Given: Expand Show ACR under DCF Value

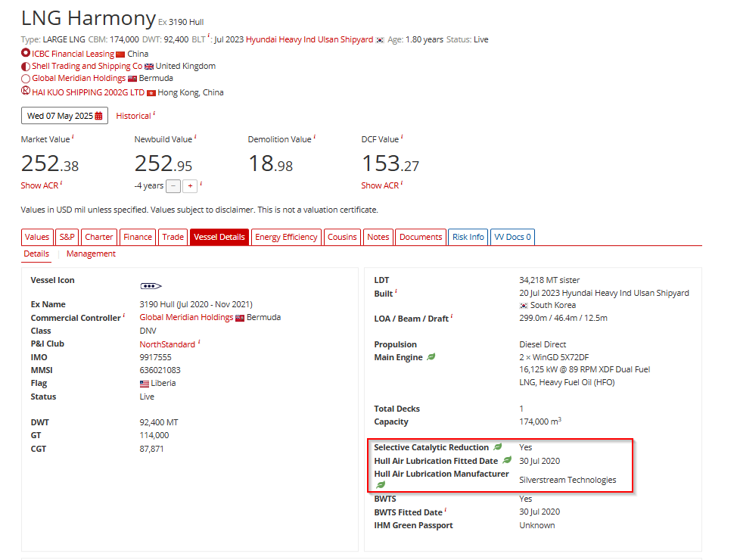Looking at the screenshot, I should (378, 185).
